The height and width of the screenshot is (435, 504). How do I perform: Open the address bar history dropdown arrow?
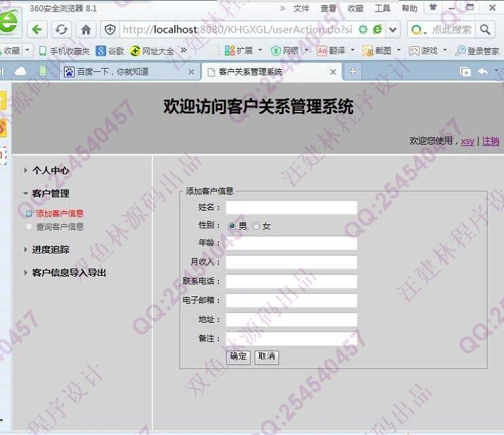pyautogui.click(x=392, y=30)
